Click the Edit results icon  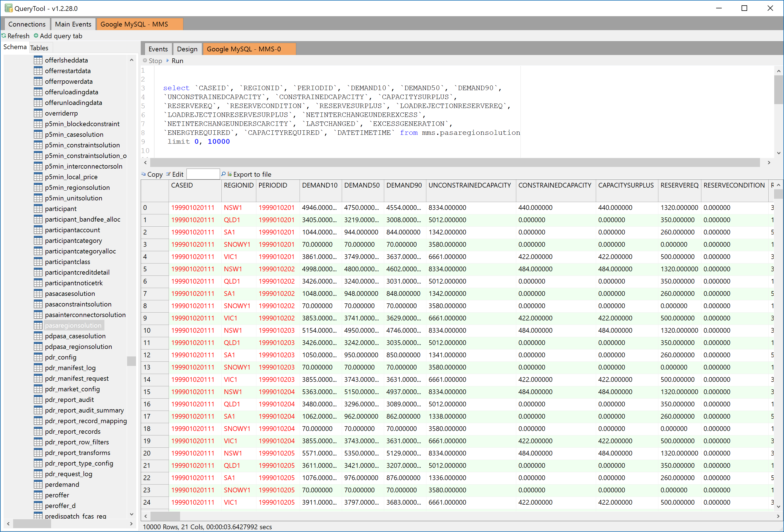pyautogui.click(x=168, y=174)
